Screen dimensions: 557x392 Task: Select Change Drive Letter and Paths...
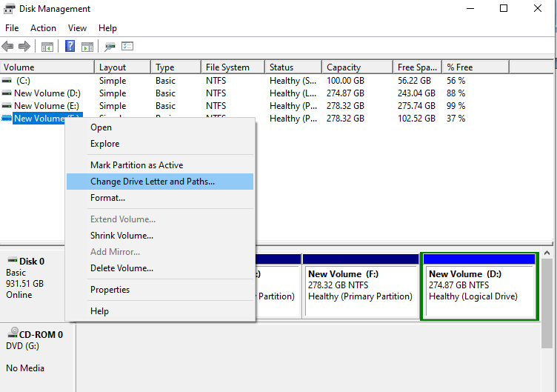coord(160,182)
